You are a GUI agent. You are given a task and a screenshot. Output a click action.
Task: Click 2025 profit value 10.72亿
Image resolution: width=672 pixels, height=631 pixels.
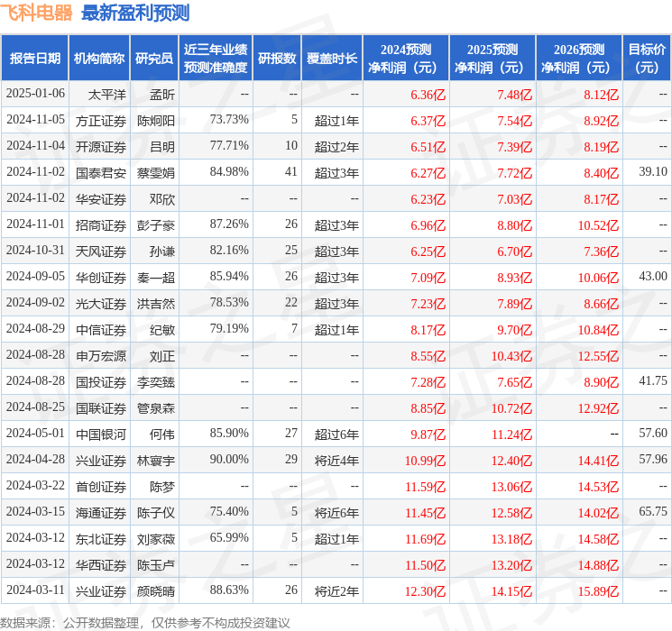(x=511, y=408)
